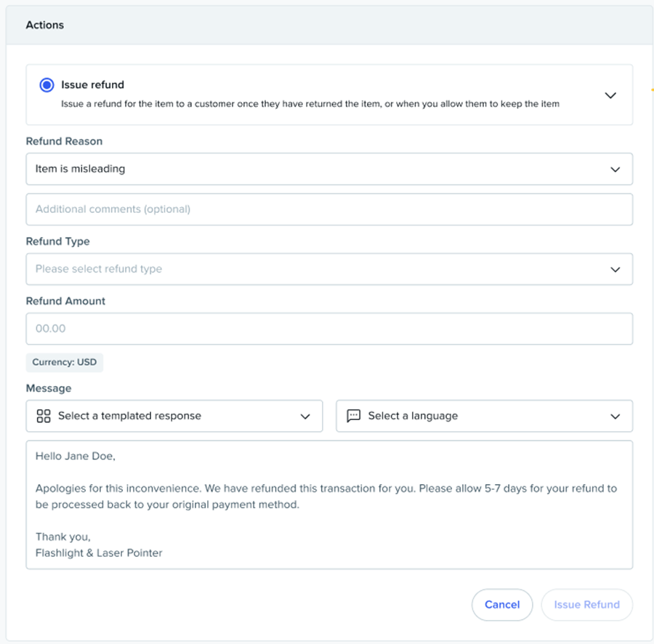Collapse the Issue refund action chevron
Image resolution: width=654 pixels, height=644 pixels.
point(610,95)
